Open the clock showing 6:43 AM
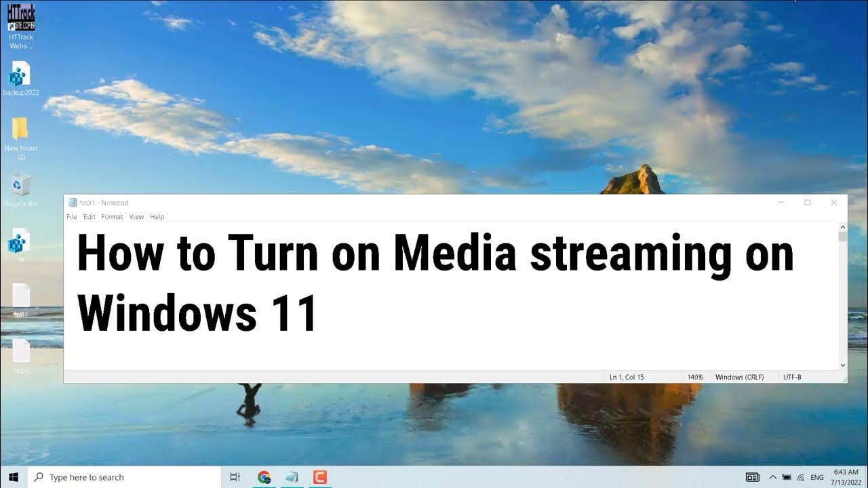868x488 pixels. click(846, 477)
